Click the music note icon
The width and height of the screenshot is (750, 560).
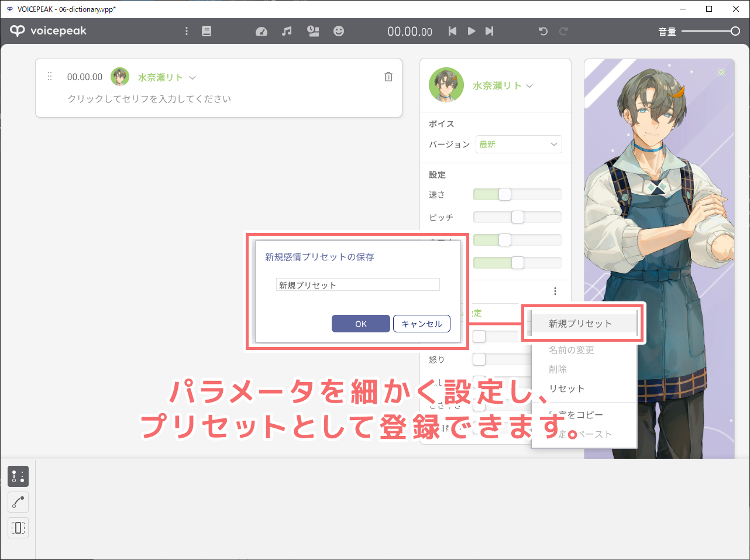click(287, 31)
